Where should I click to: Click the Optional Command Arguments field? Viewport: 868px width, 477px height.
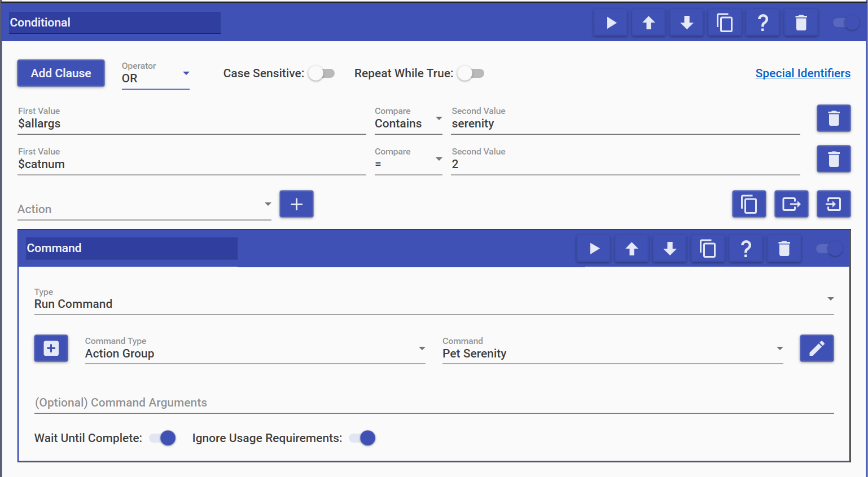[x=434, y=403]
